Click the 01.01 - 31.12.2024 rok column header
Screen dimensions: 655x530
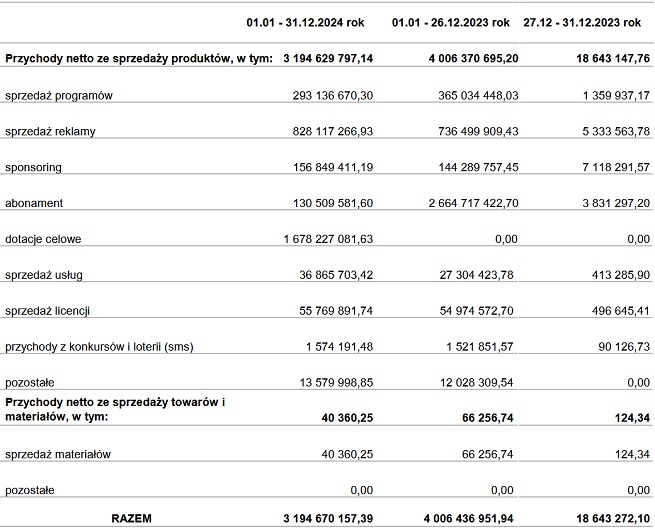305,23
